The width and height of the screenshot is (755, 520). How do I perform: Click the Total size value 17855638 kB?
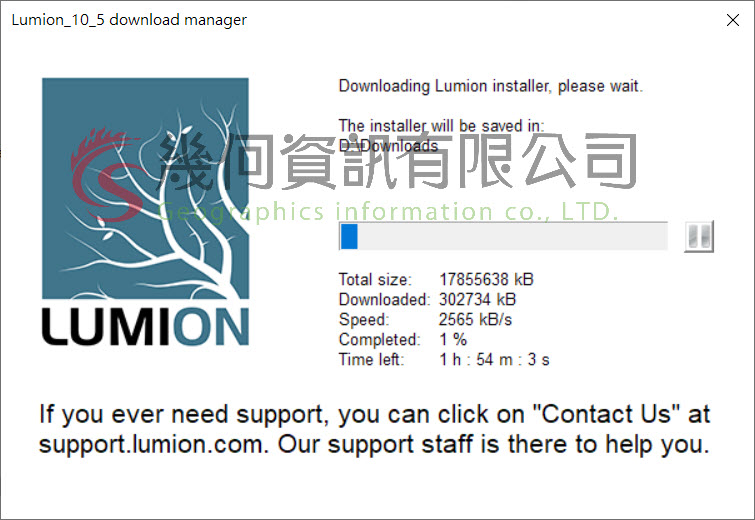(486, 279)
